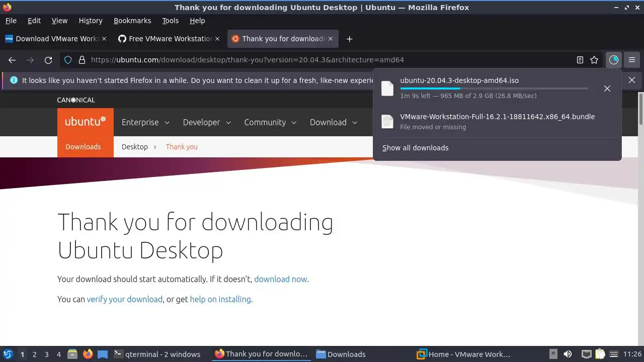The image size is (644, 362).
Task: Dismiss the Firefox refresh notification bar
Action: pyautogui.click(x=632, y=80)
